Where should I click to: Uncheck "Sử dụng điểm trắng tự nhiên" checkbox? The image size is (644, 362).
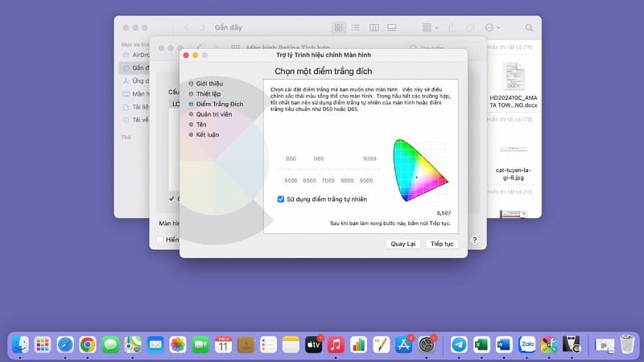[x=270, y=198]
